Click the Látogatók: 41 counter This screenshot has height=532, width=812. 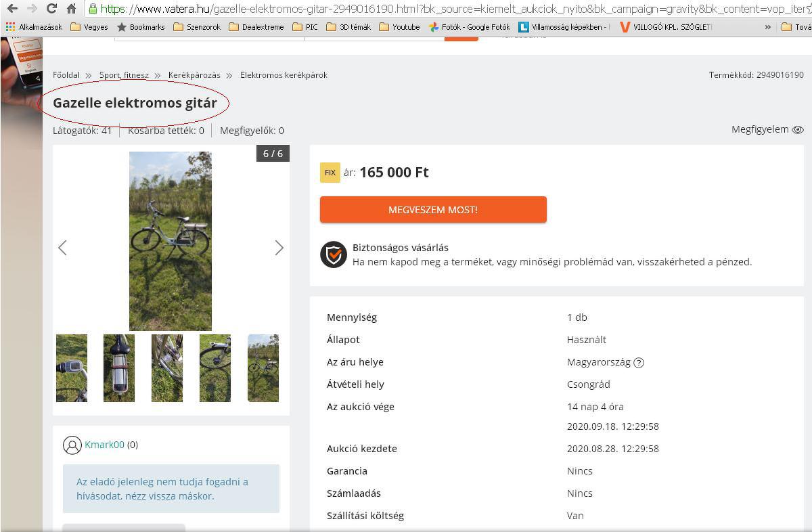pyautogui.click(x=83, y=131)
